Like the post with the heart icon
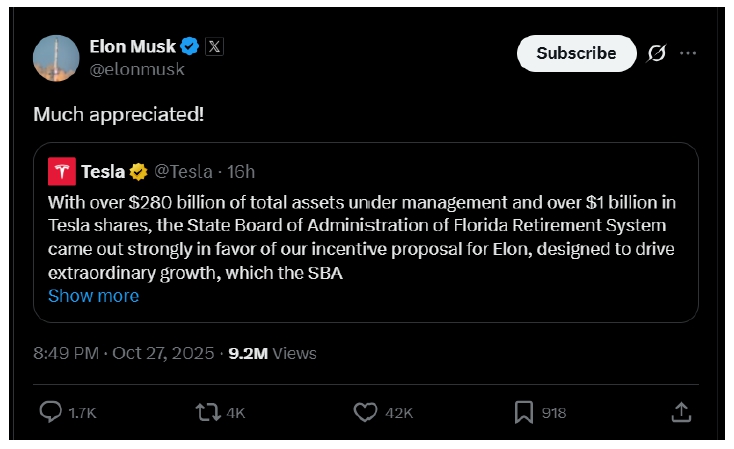Image resolution: width=734 pixels, height=449 pixels. (x=366, y=411)
